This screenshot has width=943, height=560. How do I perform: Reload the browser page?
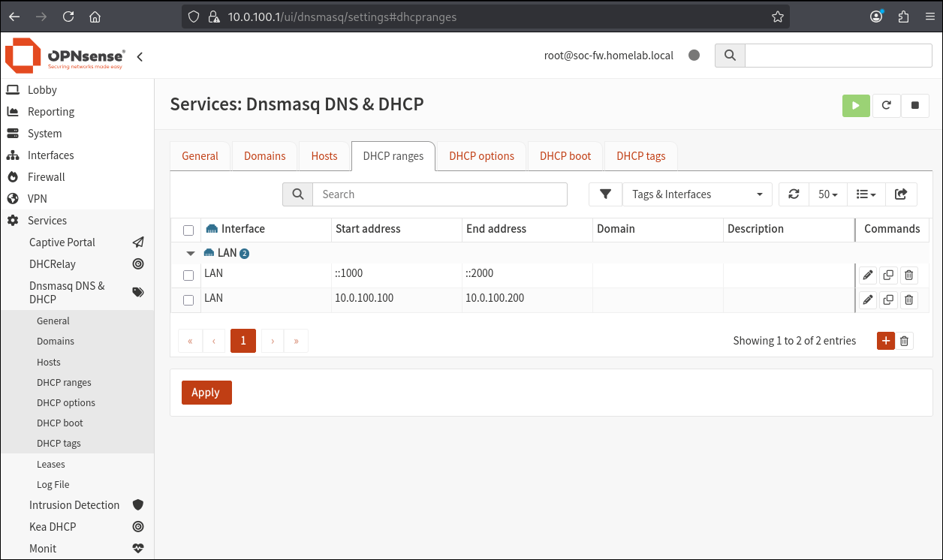click(x=68, y=17)
